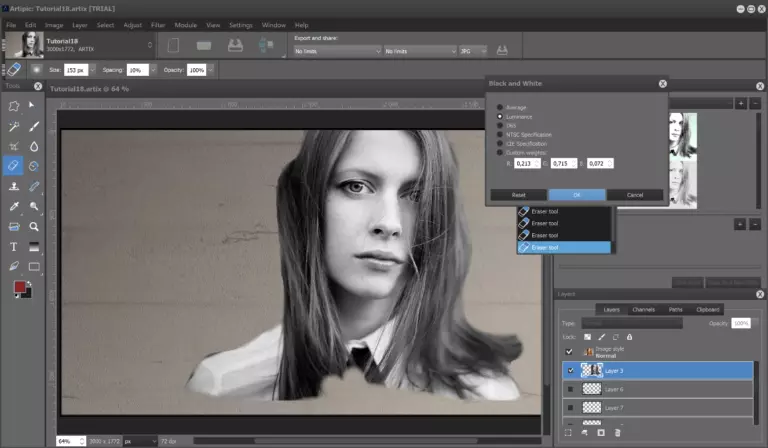Choose NTSC Specification radio option
Viewport: 768px width, 448px height.
point(500,134)
